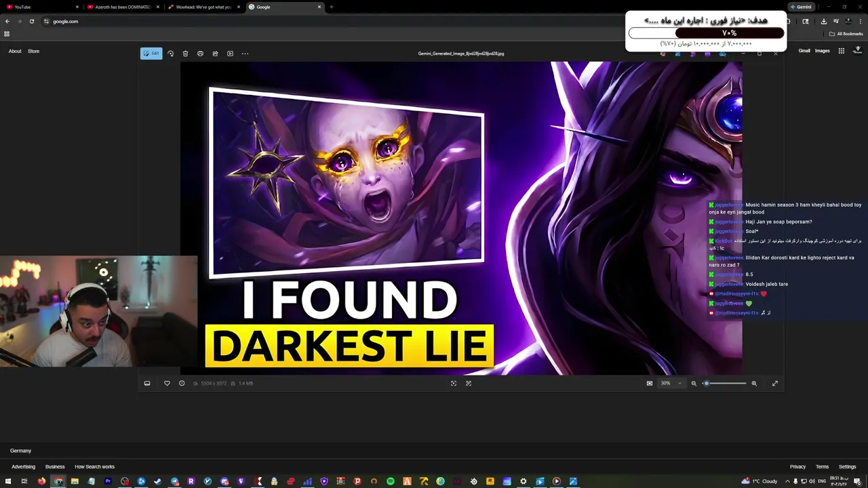Open the apps grid icon in bookmarks bar

tap(7, 34)
